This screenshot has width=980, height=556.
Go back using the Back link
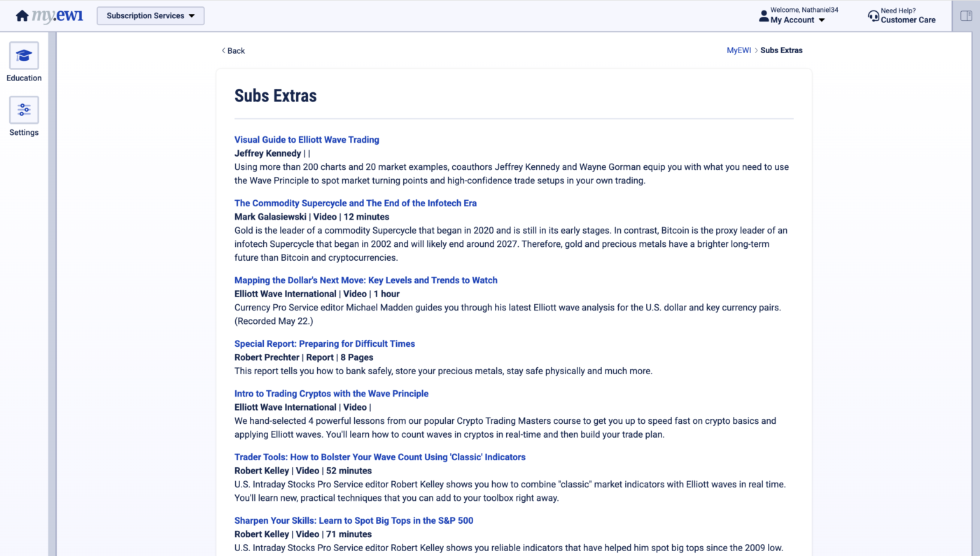(233, 50)
